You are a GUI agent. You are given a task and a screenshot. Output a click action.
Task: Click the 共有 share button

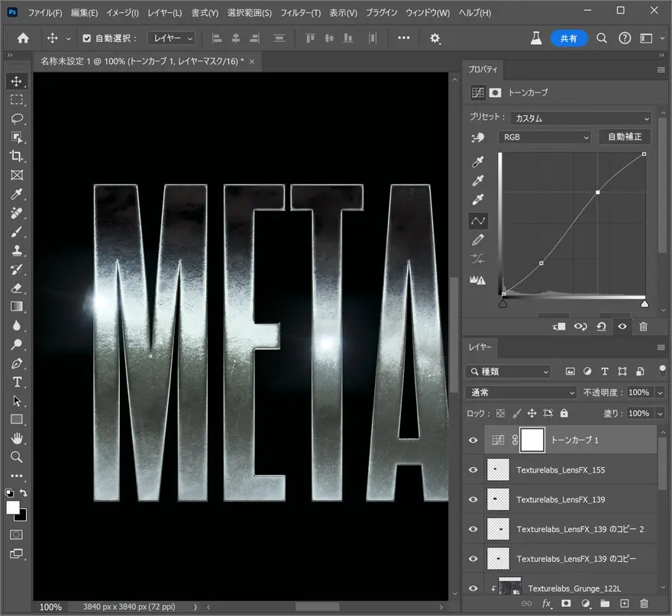(x=569, y=39)
